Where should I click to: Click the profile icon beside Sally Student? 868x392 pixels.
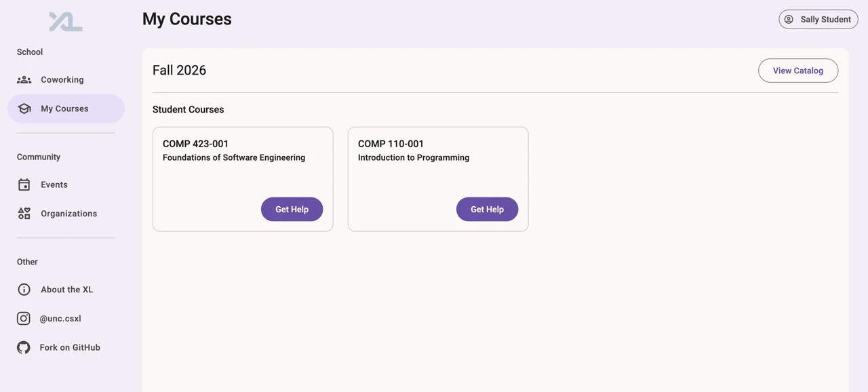coord(789,19)
